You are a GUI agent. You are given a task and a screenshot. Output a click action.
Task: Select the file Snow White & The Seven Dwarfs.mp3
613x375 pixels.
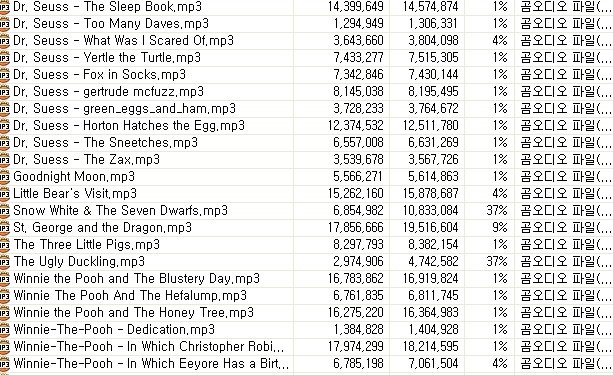coord(120,210)
